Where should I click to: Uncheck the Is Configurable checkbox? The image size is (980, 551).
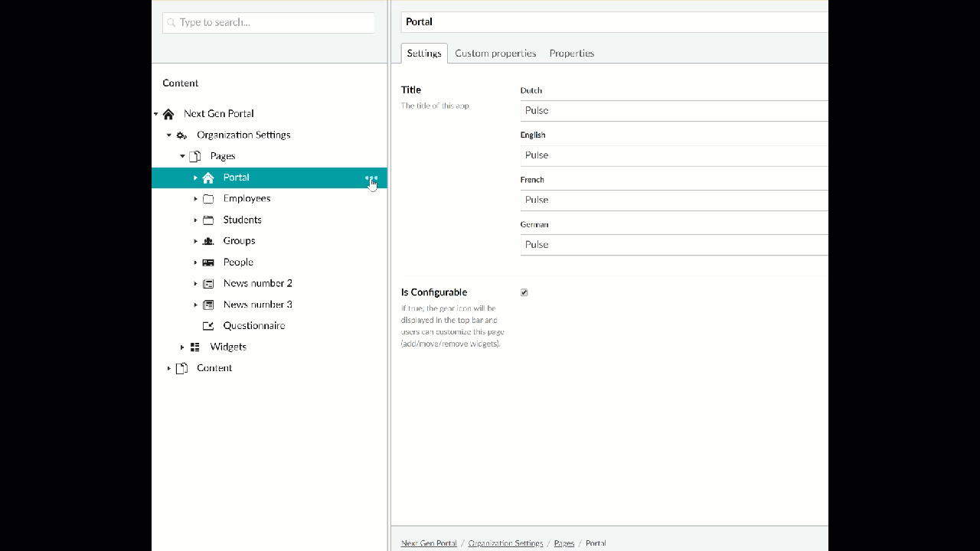click(524, 292)
